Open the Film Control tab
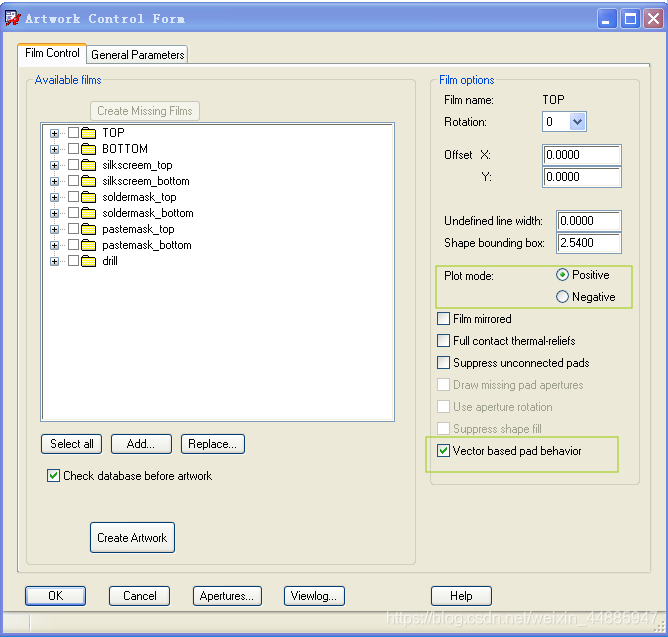This screenshot has height=637, width=668. pos(52,54)
